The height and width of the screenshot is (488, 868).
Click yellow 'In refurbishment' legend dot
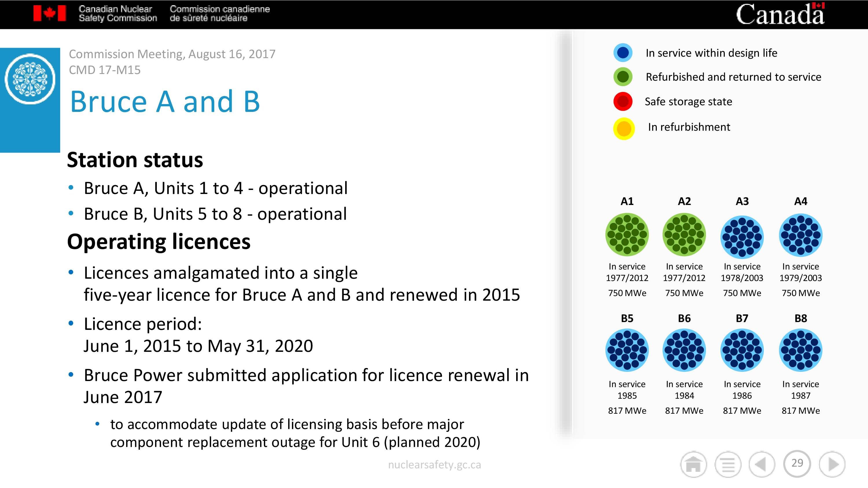click(x=624, y=128)
